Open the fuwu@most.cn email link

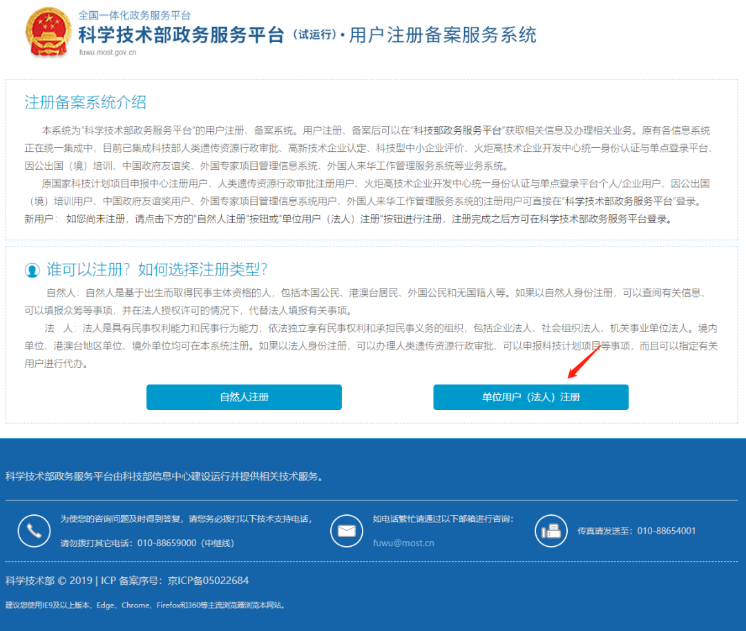coord(403,543)
